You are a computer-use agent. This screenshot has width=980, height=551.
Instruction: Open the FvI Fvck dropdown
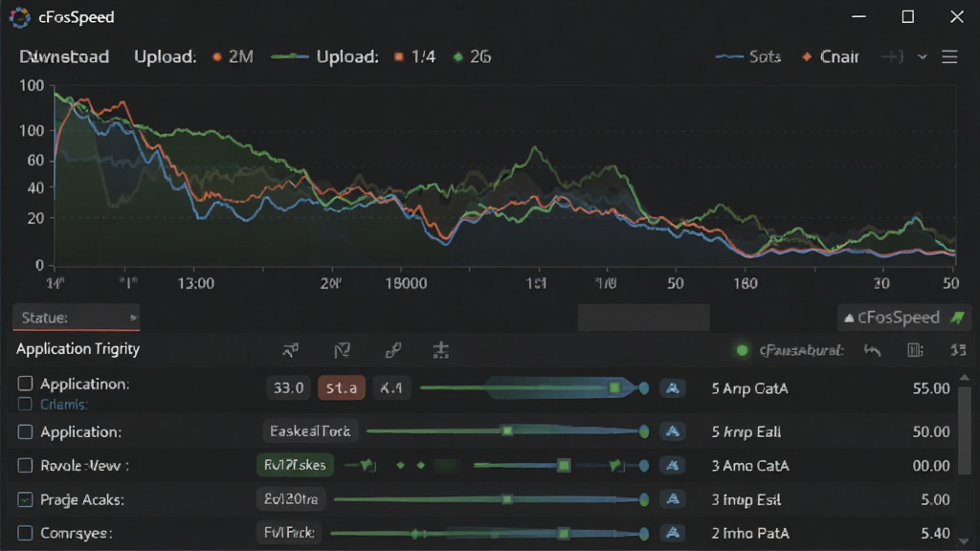coord(289,533)
